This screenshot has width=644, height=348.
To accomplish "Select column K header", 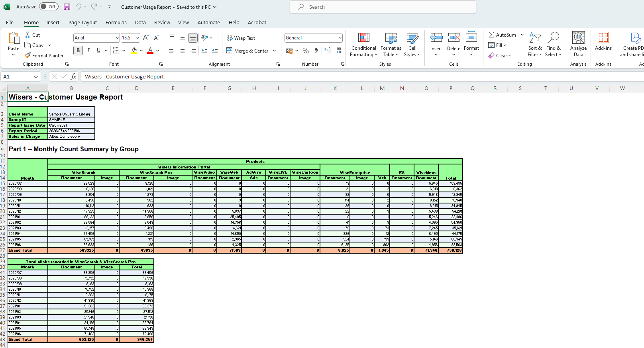I will point(335,88).
